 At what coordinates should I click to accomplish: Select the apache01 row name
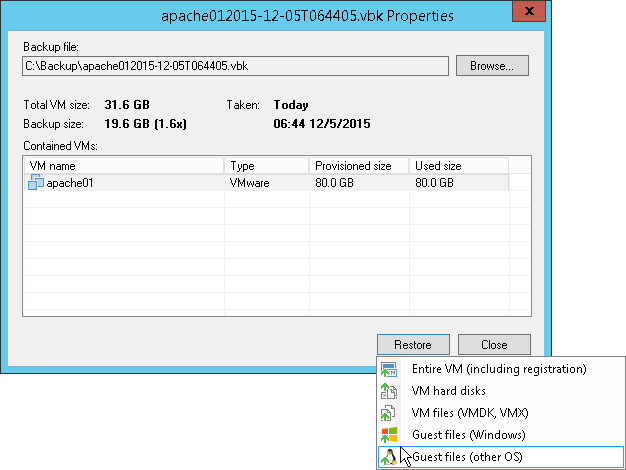tap(70, 183)
